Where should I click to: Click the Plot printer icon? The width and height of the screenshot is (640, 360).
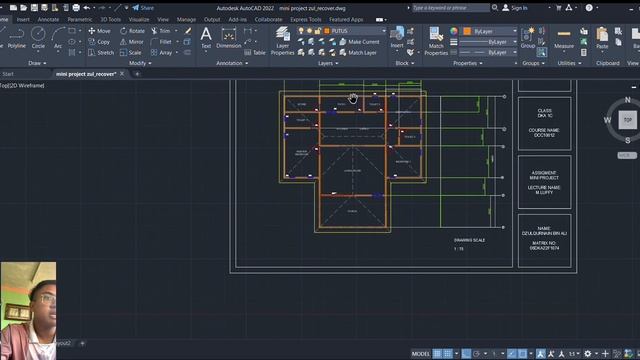[76, 8]
